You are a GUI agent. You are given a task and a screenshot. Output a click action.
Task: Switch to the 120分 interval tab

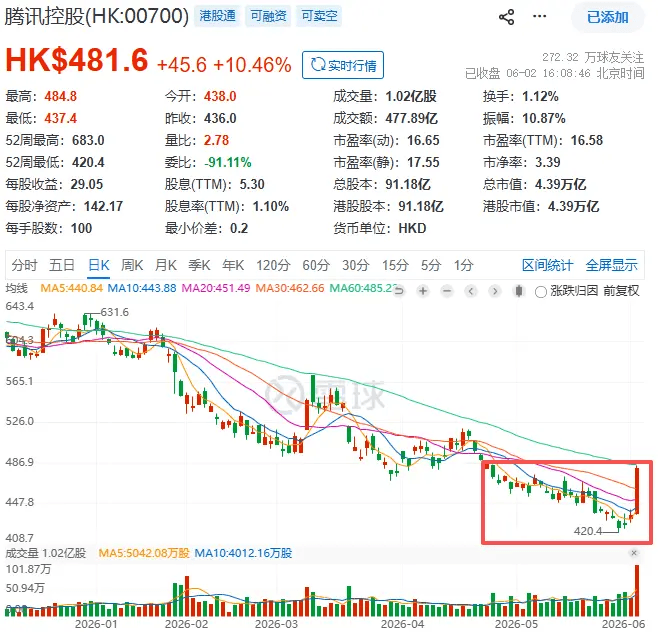pos(274,265)
